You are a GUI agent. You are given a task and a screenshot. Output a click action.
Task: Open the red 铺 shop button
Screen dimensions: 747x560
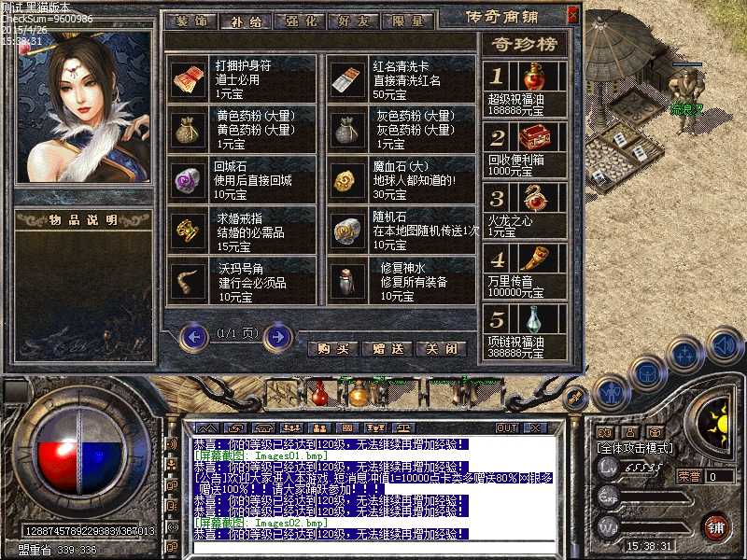click(716, 527)
